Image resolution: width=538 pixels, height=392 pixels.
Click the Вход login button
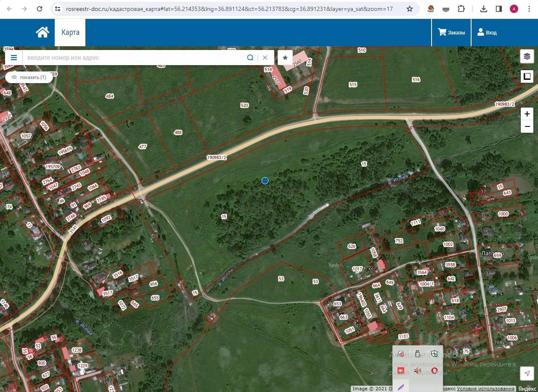pyautogui.click(x=487, y=32)
